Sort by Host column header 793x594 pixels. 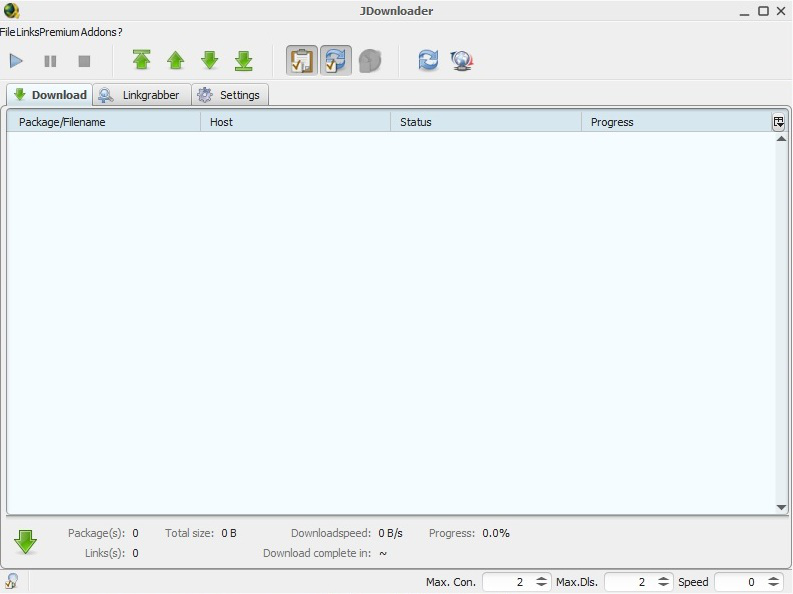point(295,122)
